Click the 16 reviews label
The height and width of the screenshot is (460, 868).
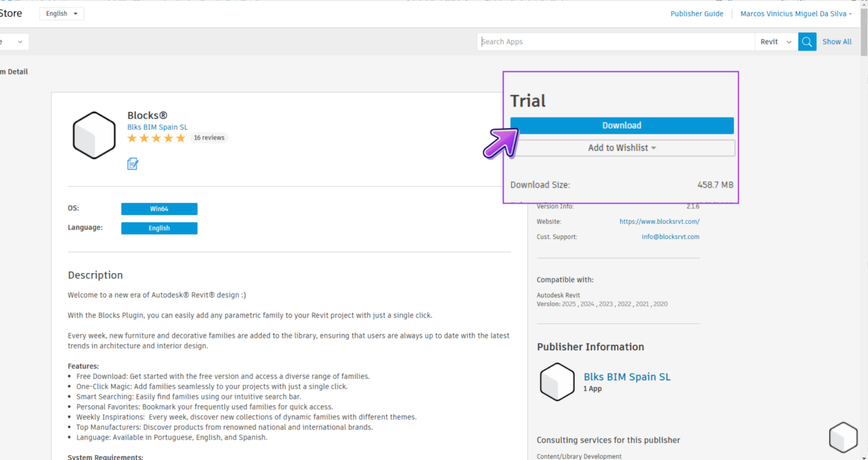209,137
